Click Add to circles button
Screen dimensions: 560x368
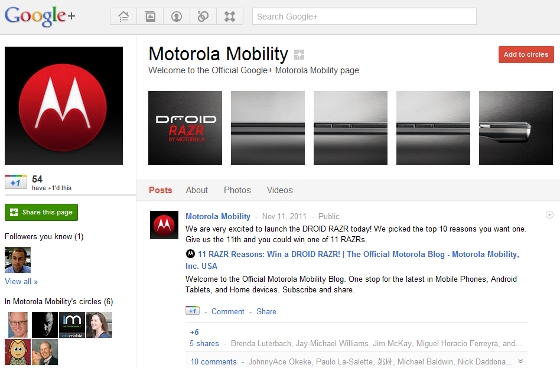tap(526, 55)
